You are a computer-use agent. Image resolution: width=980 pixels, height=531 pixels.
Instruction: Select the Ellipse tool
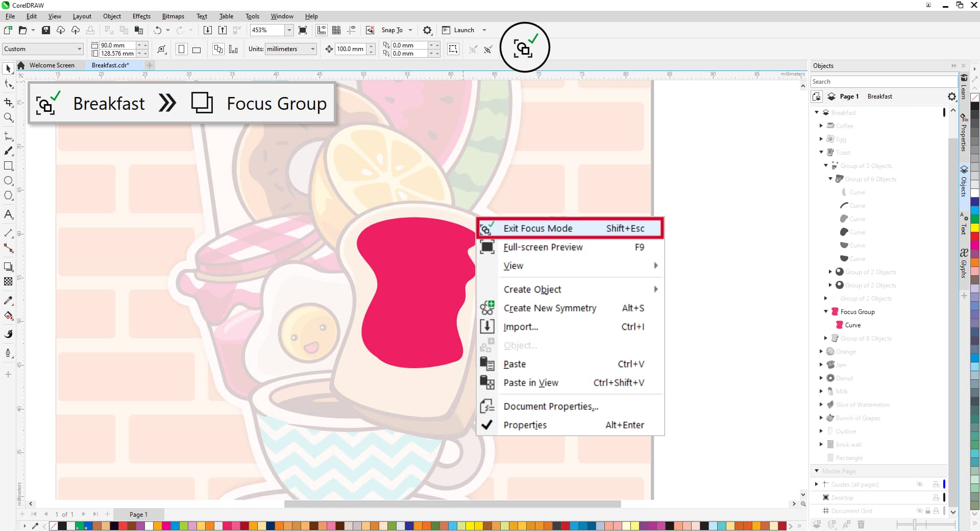[8, 181]
